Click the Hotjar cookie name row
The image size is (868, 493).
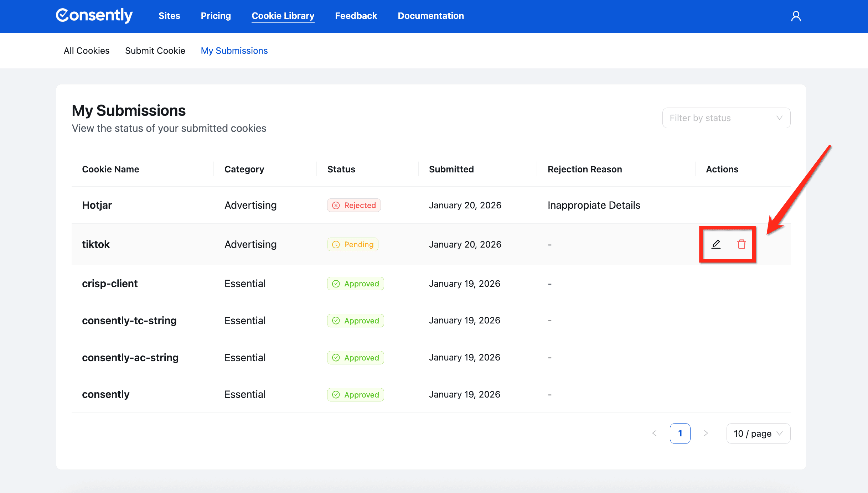tap(97, 205)
